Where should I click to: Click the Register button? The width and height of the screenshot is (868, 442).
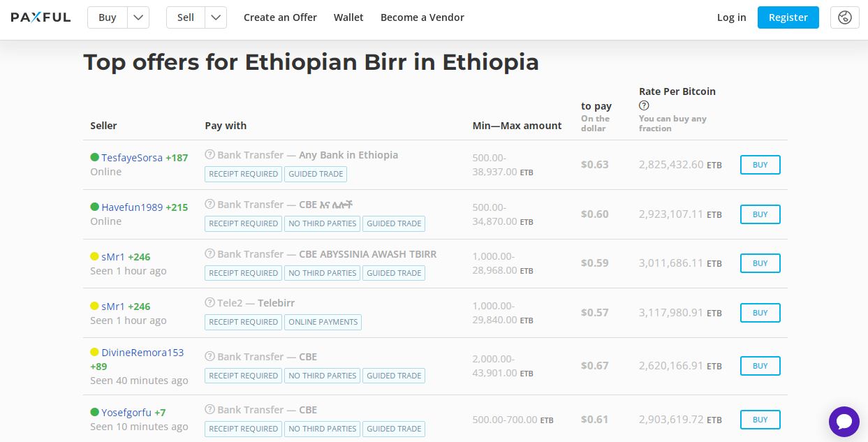788,17
